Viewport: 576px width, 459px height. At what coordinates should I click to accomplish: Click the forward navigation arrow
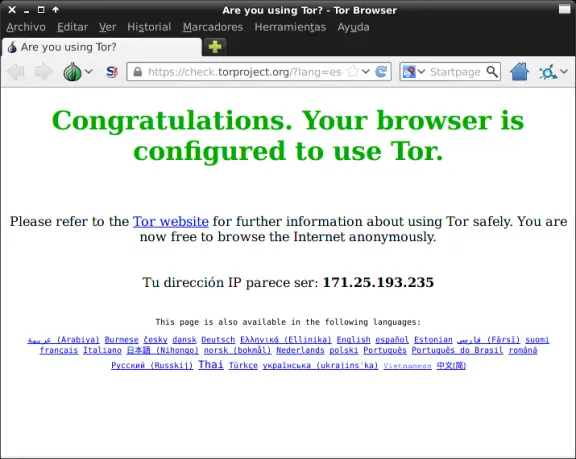pyautogui.click(x=44, y=72)
